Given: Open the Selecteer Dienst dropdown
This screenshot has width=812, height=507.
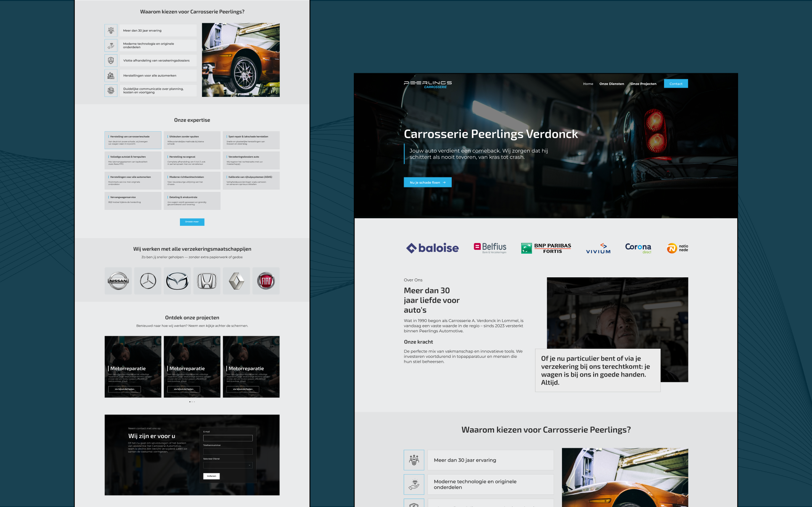Looking at the screenshot, I should [228, 465].
